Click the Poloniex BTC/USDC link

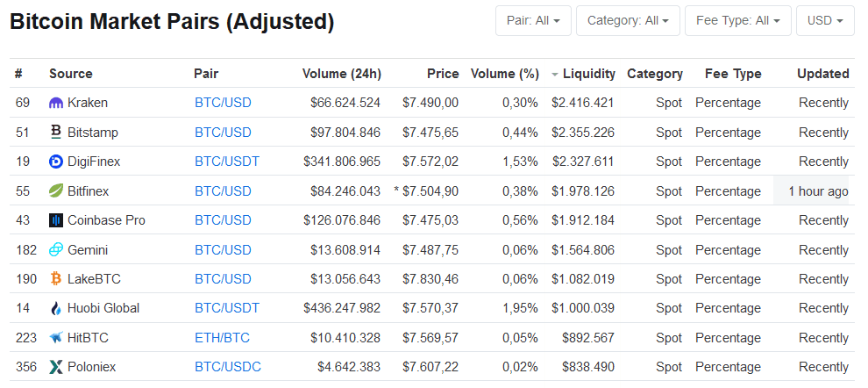click(x=228, y=367)
